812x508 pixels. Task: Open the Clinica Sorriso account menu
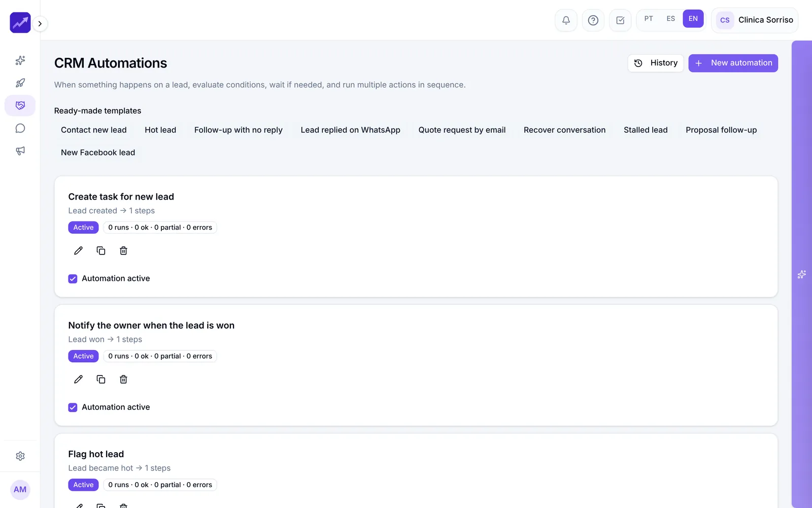coord(755,20)
